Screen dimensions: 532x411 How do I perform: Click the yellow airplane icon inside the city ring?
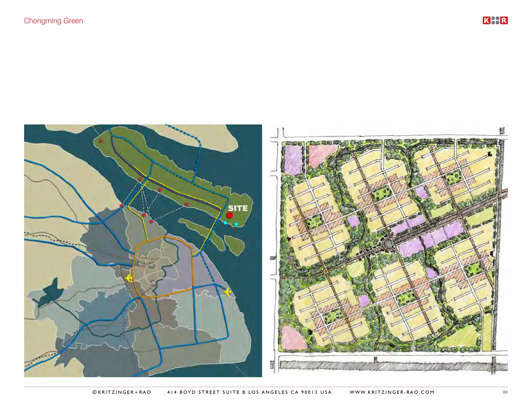pos(128,278)
